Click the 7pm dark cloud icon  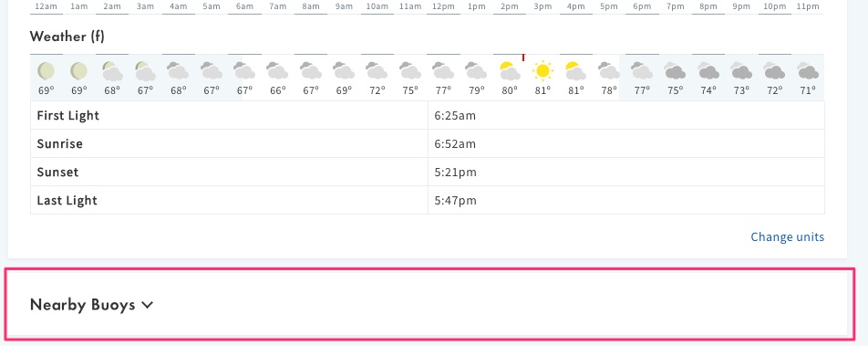pyautogui.click(x=675, y=71)
